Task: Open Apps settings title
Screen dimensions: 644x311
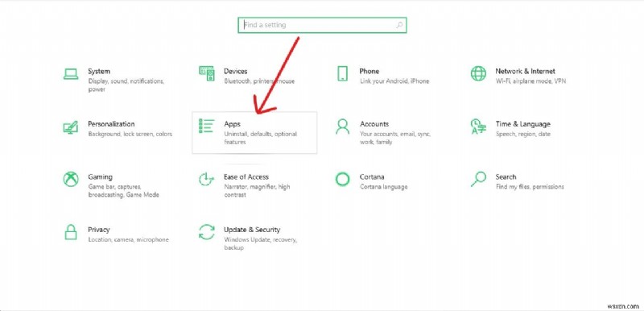Action: tap(232, 123)
